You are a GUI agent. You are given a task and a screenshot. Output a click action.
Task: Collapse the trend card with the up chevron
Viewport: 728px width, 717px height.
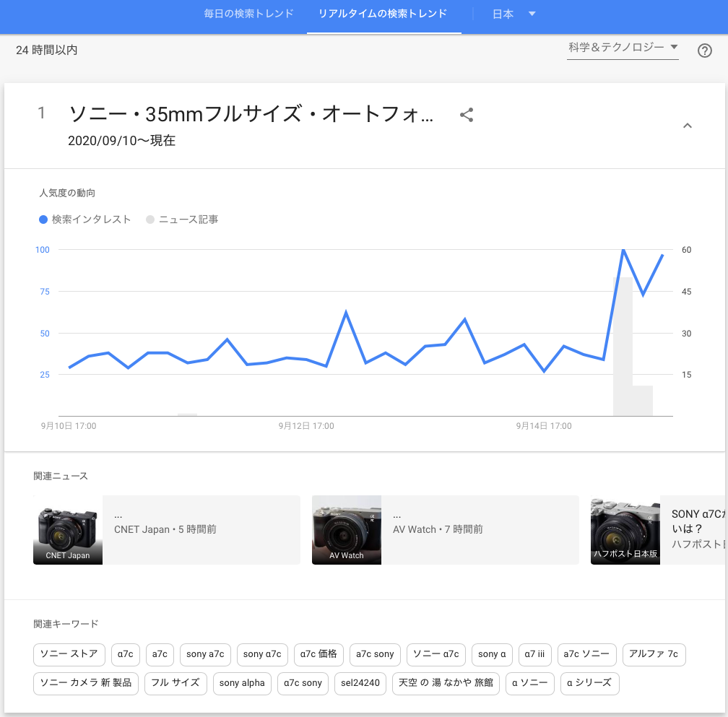(x=687, y=126)
